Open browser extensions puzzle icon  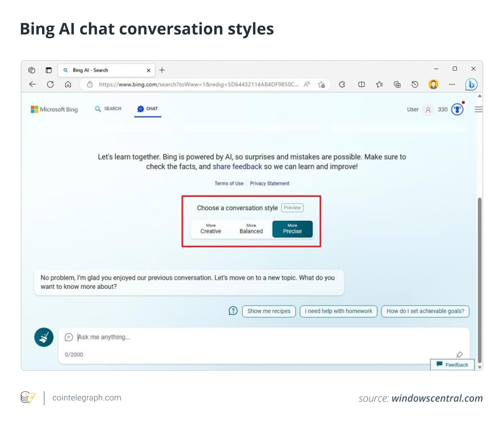click(x=342, y=85)
